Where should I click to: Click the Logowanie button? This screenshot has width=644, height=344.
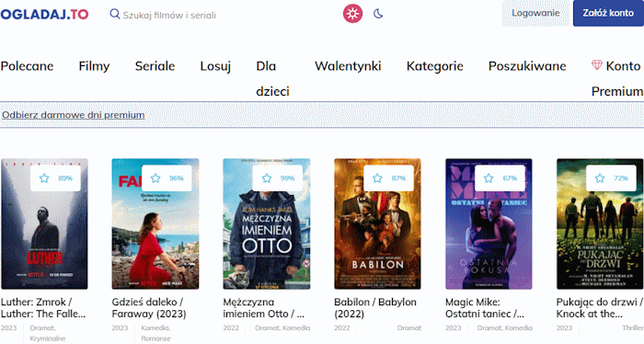[535, 13]
